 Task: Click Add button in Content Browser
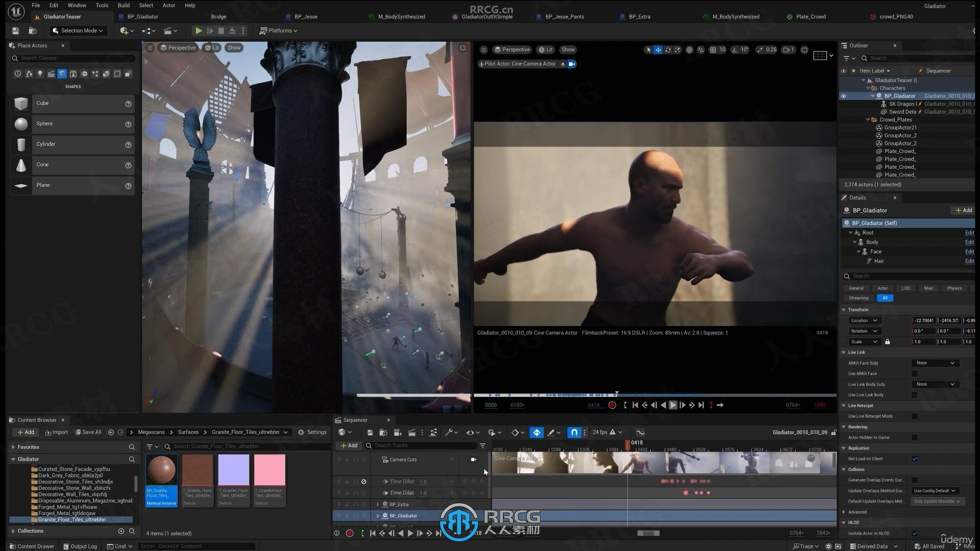coord(26,432)
